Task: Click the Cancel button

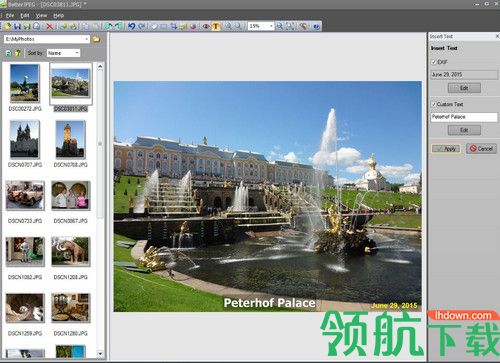Action: coord(481,149)
